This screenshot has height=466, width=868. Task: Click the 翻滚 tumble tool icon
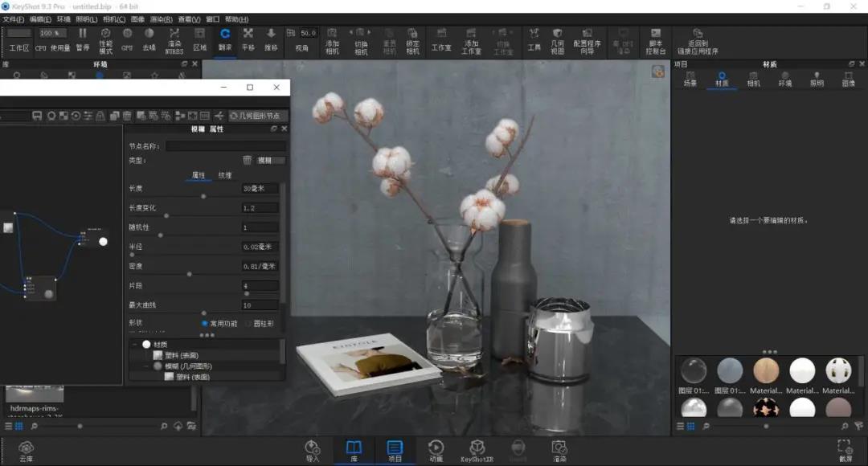click(x=225, y=40)
